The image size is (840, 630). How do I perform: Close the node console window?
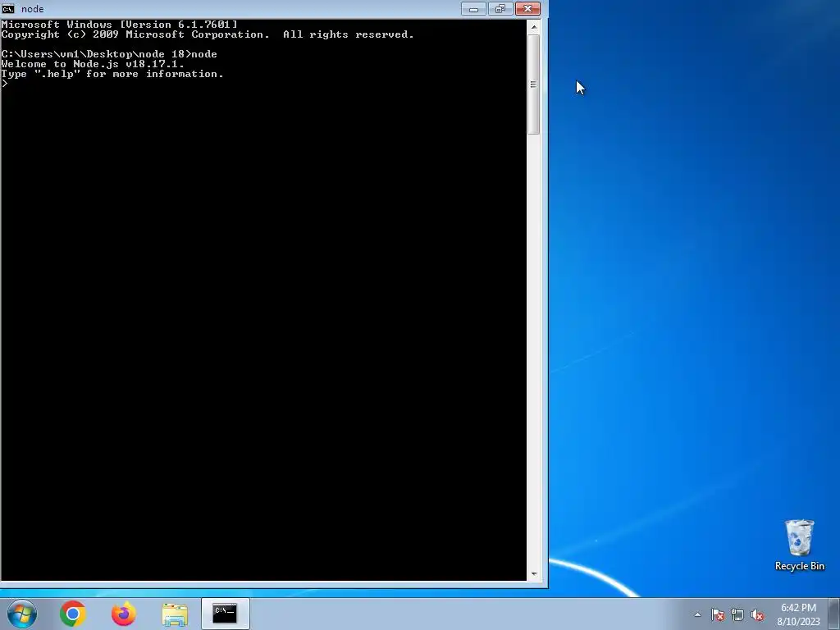coord(527,9)
